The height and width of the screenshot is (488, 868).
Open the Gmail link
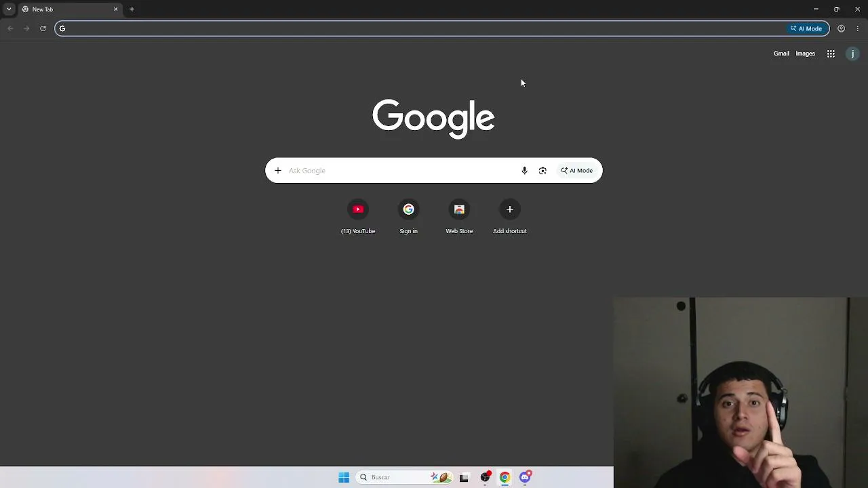click(x=781, y=54)
